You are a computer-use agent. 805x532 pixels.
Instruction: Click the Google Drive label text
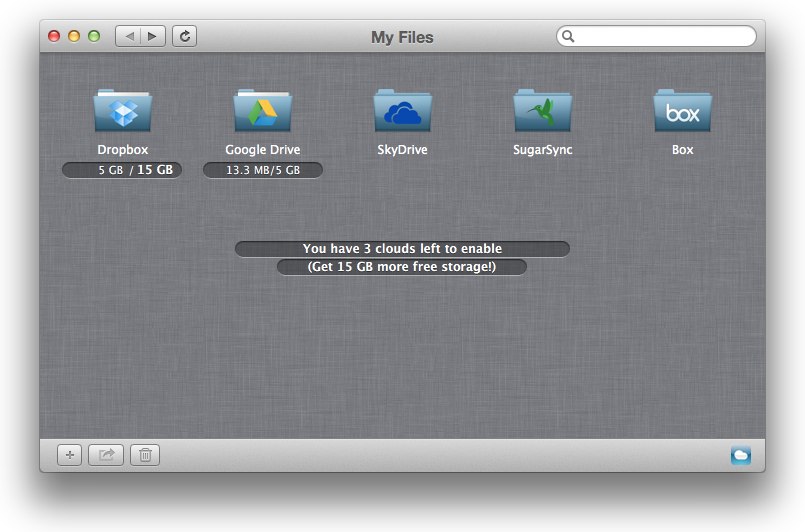263,149
